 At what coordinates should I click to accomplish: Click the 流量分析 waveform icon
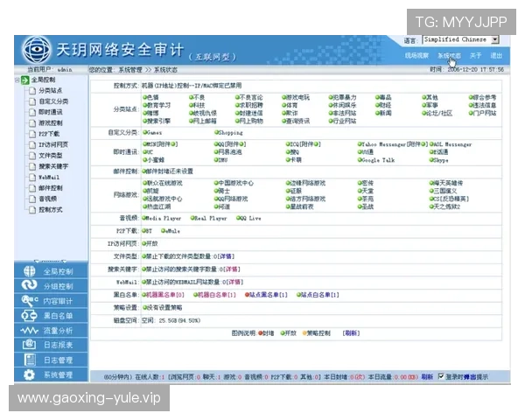(29, 331)
